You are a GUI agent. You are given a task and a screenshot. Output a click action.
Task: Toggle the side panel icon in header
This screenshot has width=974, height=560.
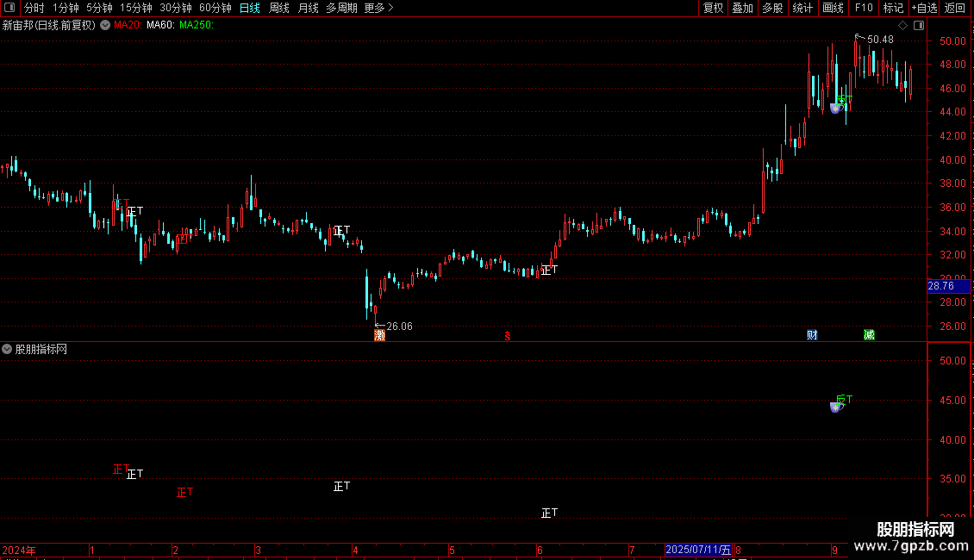919,25
